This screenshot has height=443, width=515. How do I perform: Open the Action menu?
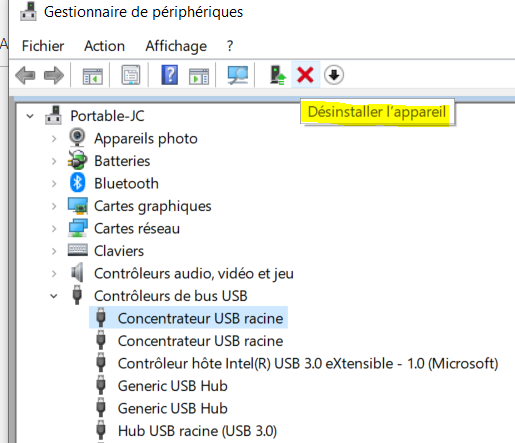click(x=104, y=46)
